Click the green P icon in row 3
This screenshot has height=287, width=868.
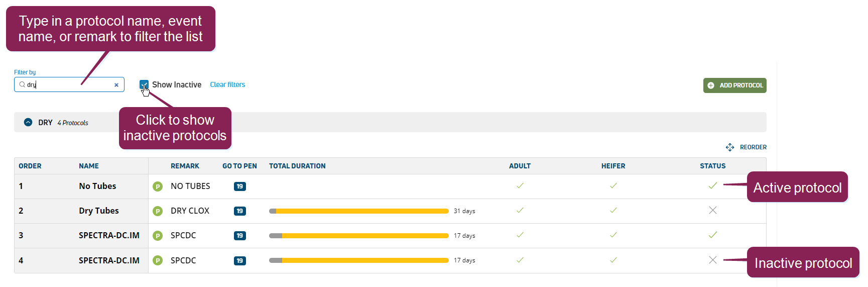pos(158,236)
